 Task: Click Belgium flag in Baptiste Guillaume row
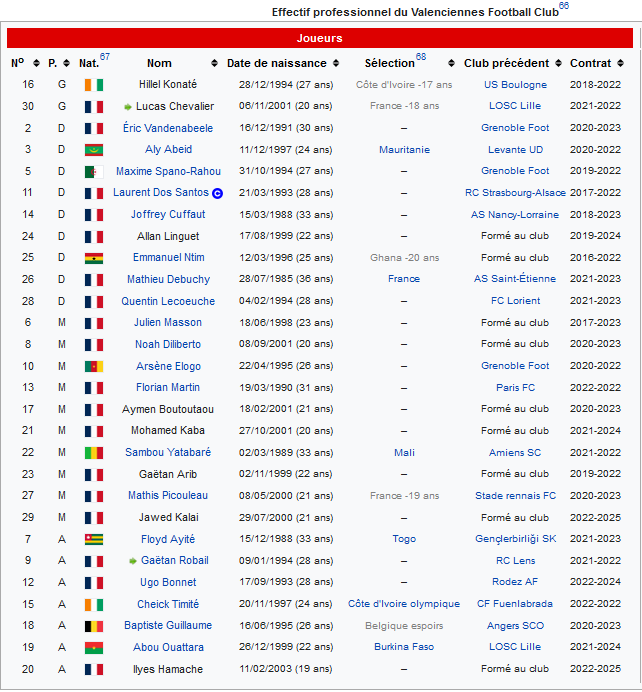pos(94,626)
